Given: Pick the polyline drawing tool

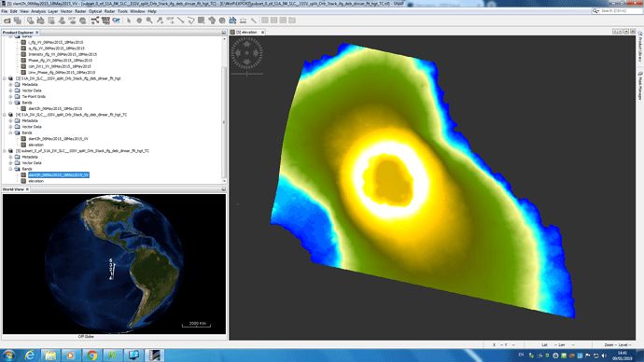Looking at the screenshot, I should (x=191, y=21).
